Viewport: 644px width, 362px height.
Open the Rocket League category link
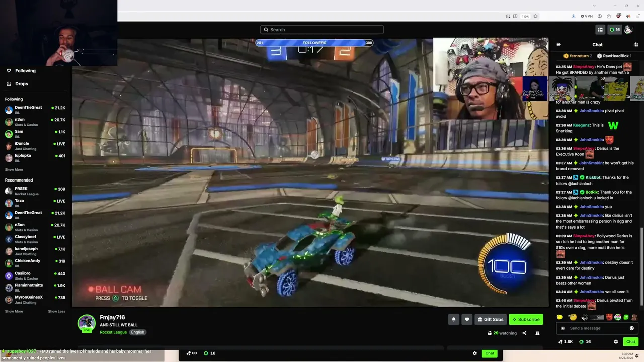113,332
